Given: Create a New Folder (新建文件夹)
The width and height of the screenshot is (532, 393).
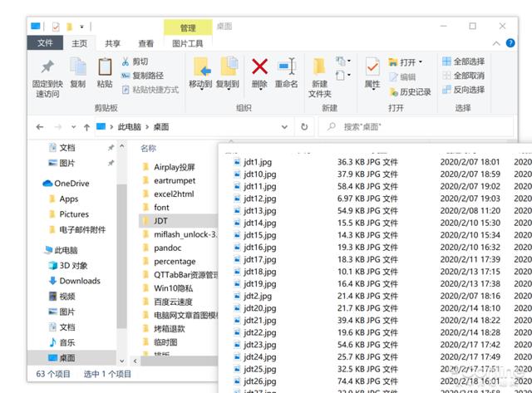Looking at the screenshot, I should click(319, 77).
